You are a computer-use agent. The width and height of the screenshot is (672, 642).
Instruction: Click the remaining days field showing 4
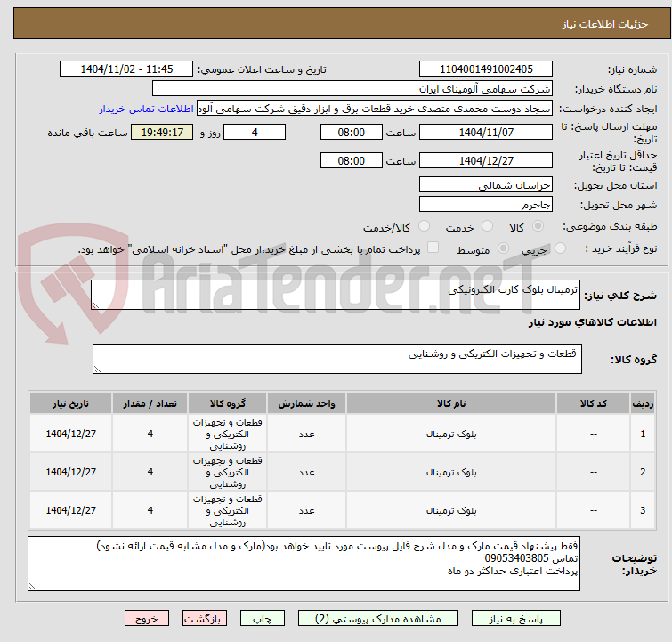pos(255,132)
